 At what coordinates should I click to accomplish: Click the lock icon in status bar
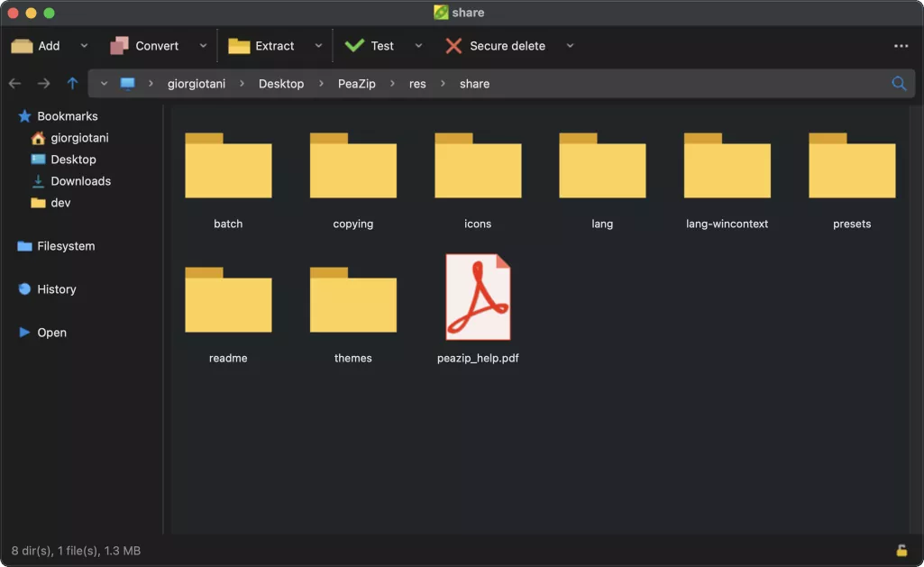coord(901,551)
